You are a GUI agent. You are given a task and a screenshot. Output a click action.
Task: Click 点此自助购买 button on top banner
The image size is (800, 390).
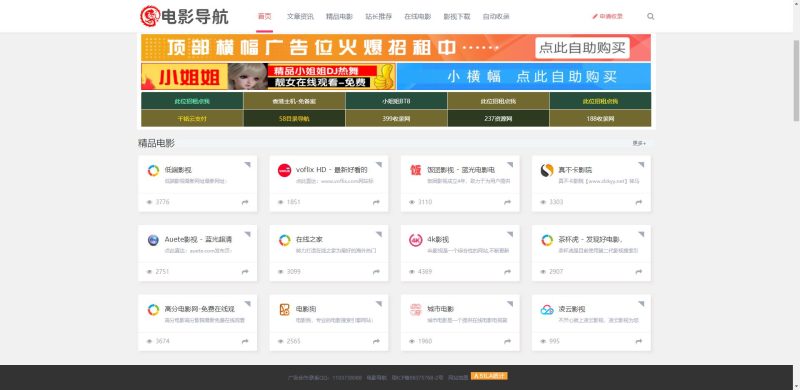click(582, 48)
